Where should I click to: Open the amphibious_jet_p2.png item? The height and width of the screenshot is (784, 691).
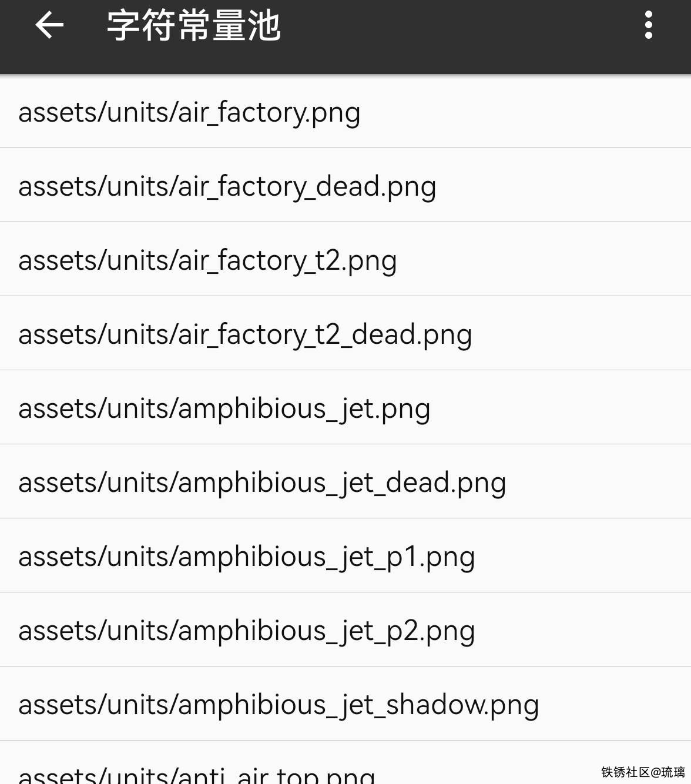[x=246, y=630]
